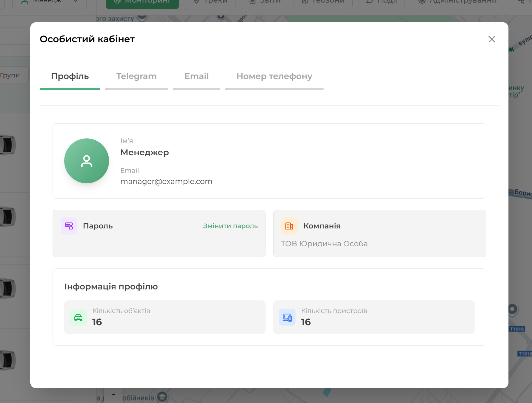Close the Особистий кабінет dialog
The height and width of the screenshot is (403, 532).
pos(492,39)
